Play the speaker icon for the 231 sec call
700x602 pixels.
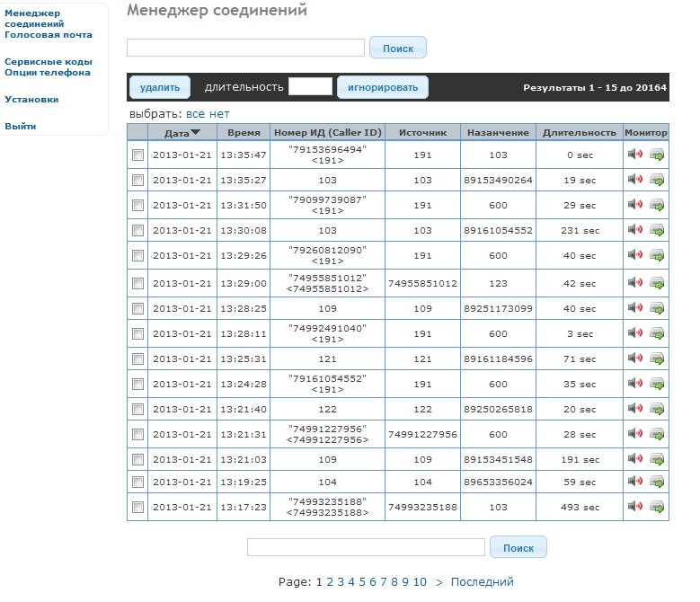point(635,230)
